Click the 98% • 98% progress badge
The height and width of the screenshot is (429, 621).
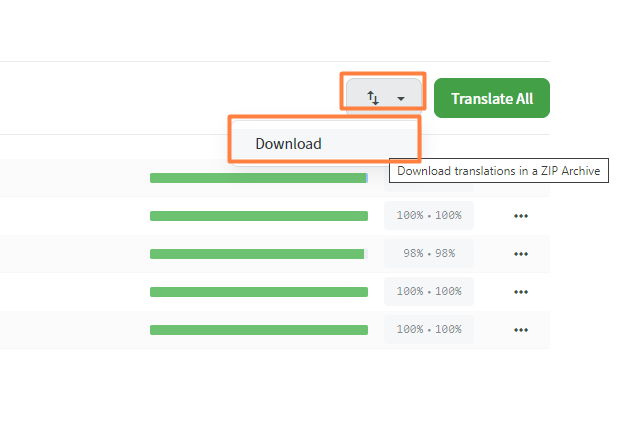click(x=429, y=254)
